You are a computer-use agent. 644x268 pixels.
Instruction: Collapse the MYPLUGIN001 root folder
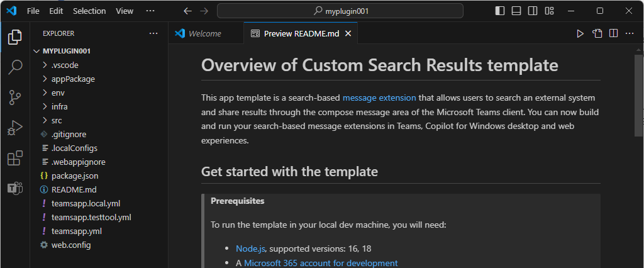(x=99, y=52)
